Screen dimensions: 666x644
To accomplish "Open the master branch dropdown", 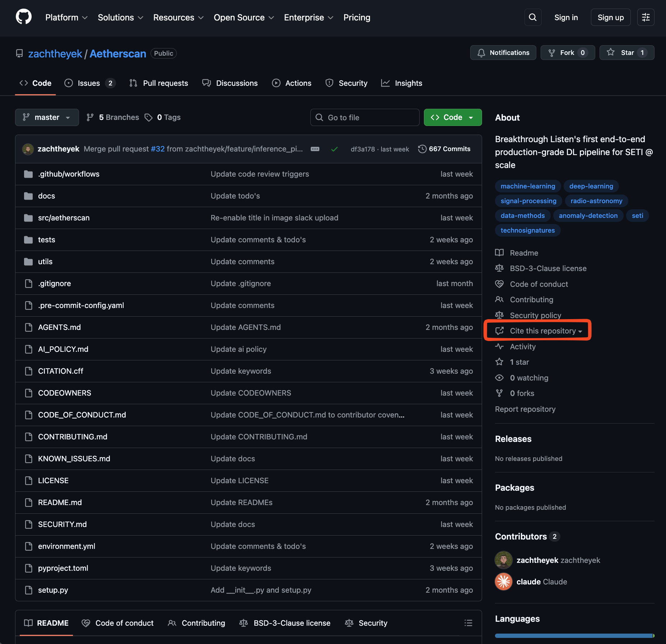I will [x=47, y=117].
